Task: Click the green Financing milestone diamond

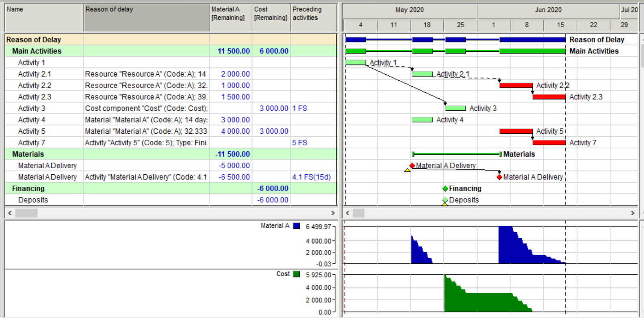Action: [x=445, y=188]
